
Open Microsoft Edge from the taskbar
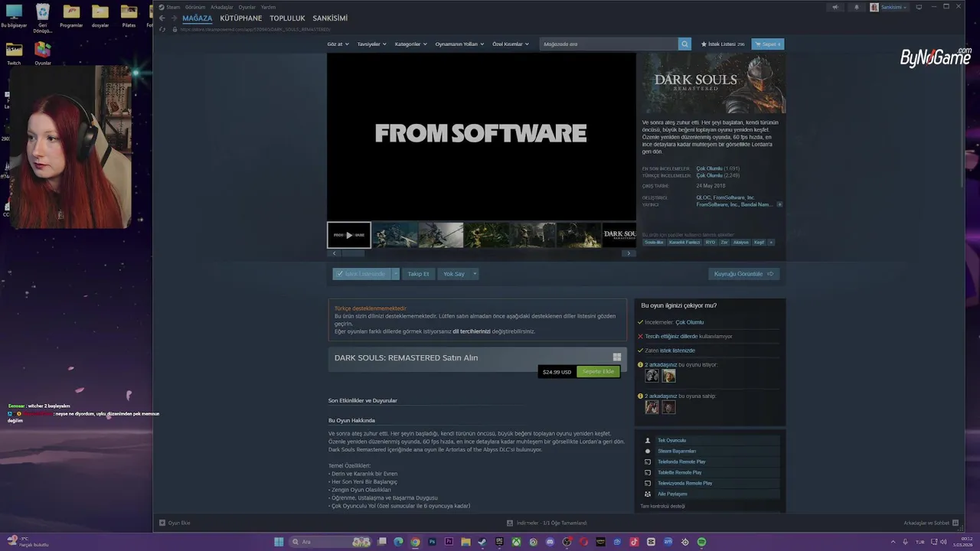[x=398, y=542]
